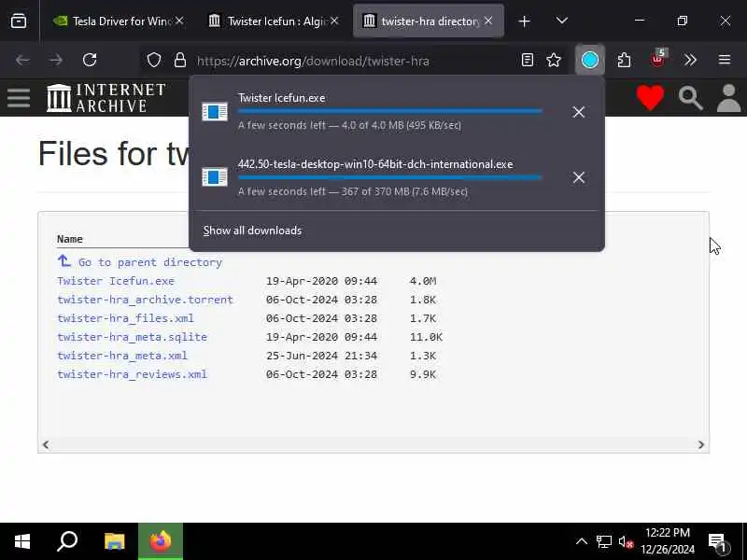Go to Internet Archive home logo
747x560 pixels.
(106, 98)
